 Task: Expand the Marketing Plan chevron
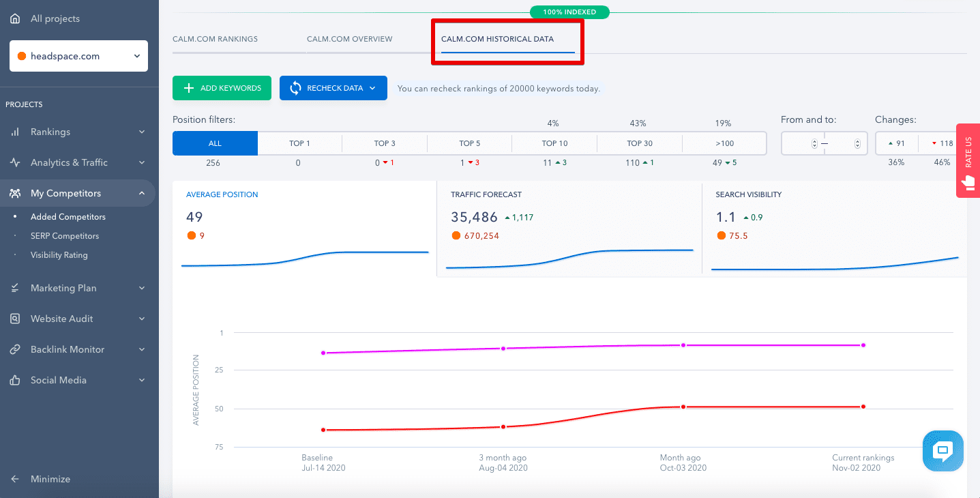[x=142, y=288]
